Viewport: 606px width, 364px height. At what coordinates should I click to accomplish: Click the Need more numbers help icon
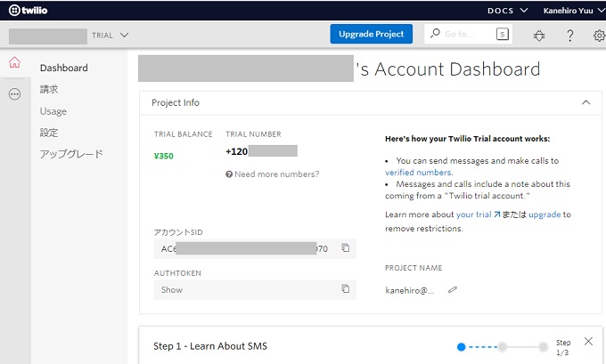click(x=229, y=174)
